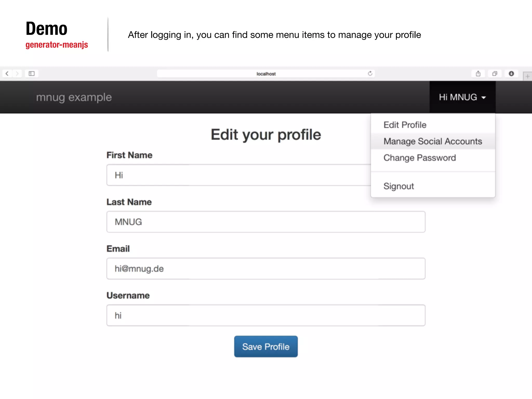Click the page reload icon

370,74
